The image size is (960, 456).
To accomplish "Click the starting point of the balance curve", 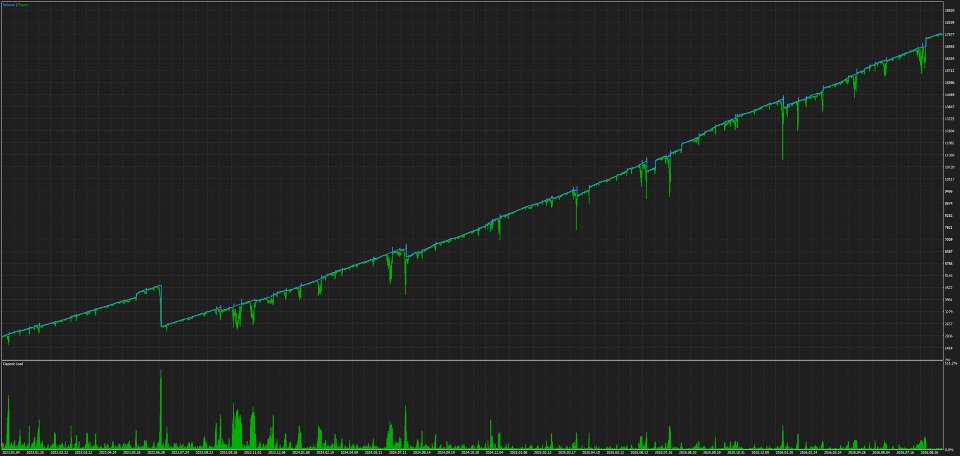I will [2, 335].
